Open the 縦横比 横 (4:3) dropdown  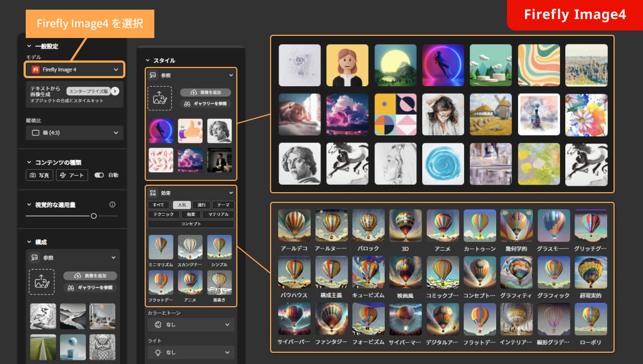(x=74, y=133)
